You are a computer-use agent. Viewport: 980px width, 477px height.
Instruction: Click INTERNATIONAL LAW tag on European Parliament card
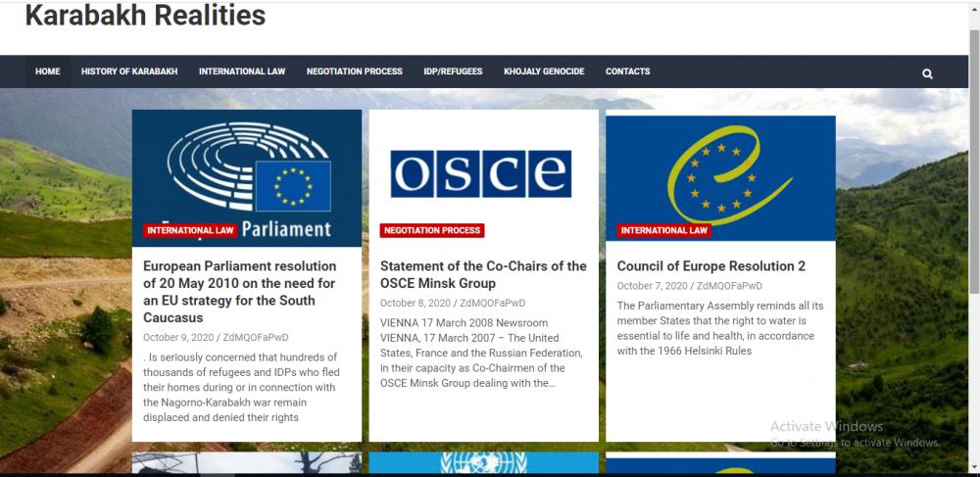tap(191, 230)
